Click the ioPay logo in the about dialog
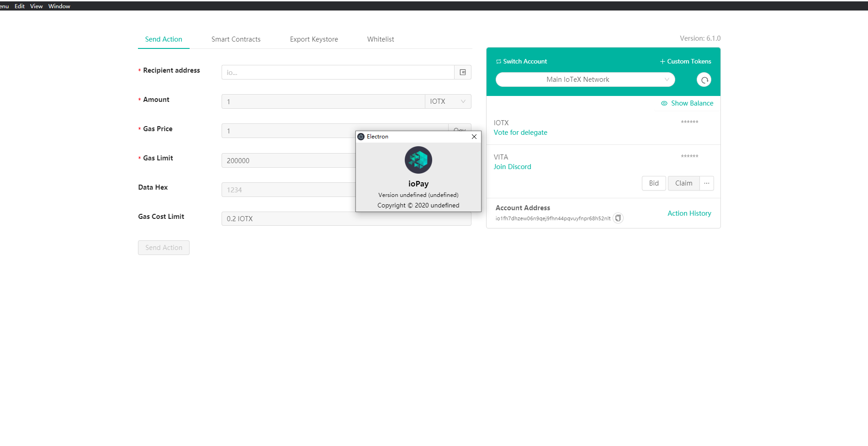 coord(418,160)
